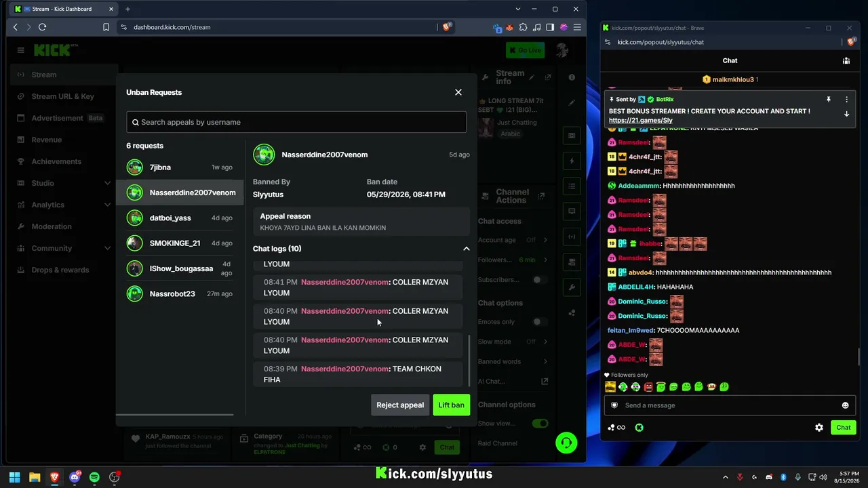Screen dimensions: 868x488
Task: Open Spotify from the taskbar
Action: point(94,477)
